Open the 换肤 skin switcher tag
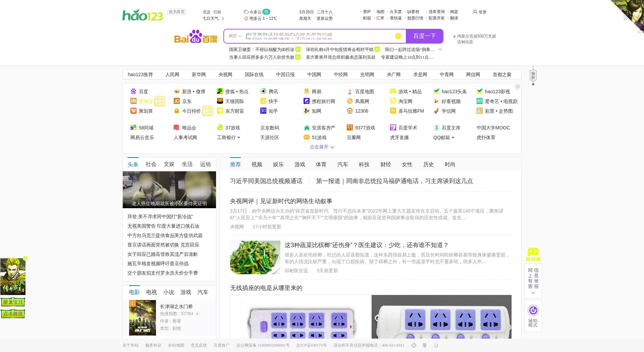644x352 pixels. tap(533, 75)
